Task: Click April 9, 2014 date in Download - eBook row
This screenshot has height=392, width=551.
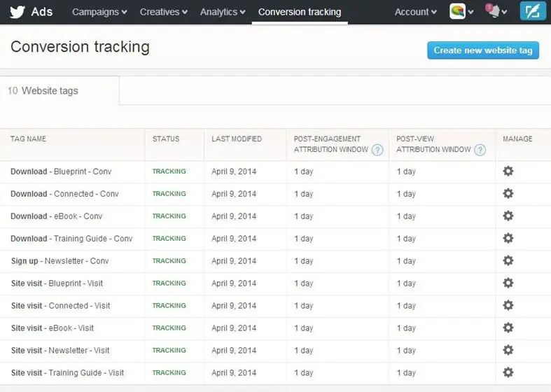Action: pyautogui.click(x=234, y=216)
